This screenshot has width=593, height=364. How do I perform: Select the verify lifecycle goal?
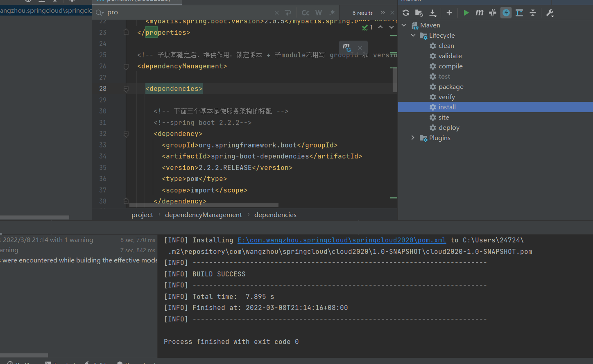[x=446, y=97]
